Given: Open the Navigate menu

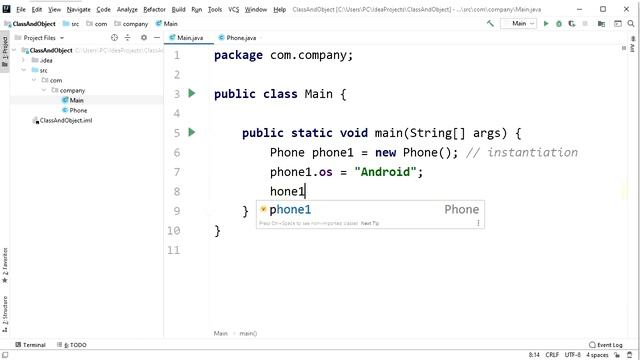Looking at the screenshot, I should [x=78, y=9].
